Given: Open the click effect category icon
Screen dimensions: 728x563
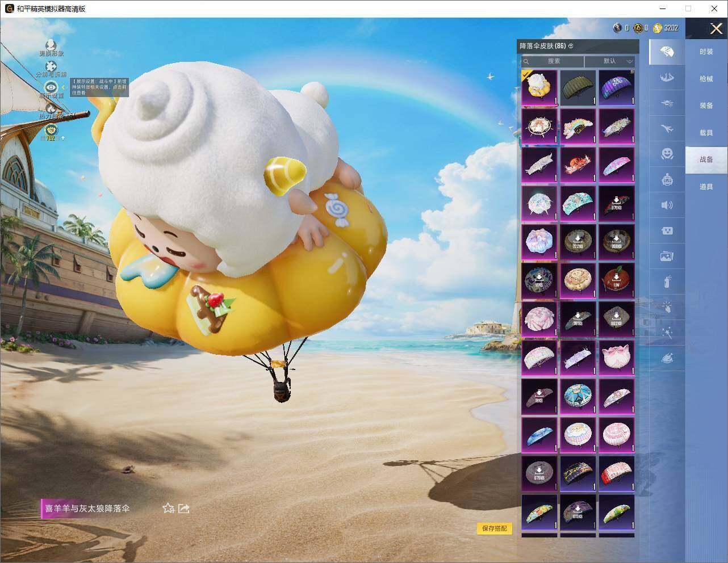Looking at the screenshot, I should 667,307.
